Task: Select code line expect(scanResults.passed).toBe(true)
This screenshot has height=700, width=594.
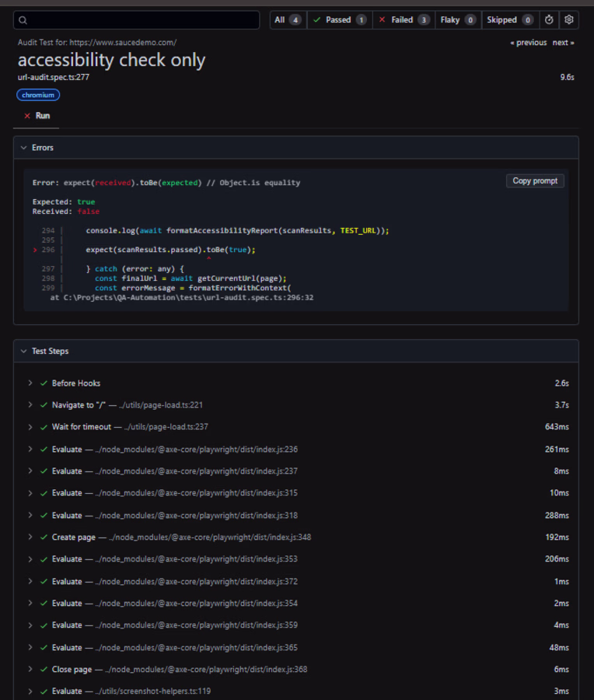Action: point(170,250)
